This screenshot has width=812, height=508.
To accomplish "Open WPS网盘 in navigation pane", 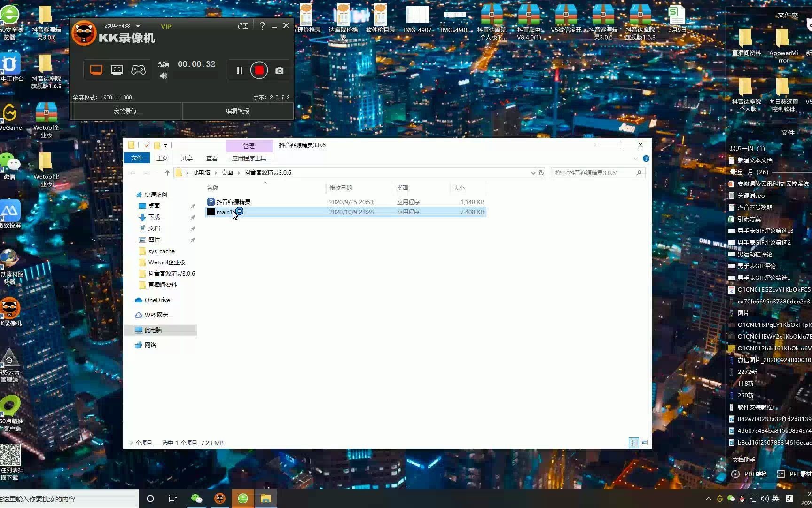I will (x=156, y=315).
